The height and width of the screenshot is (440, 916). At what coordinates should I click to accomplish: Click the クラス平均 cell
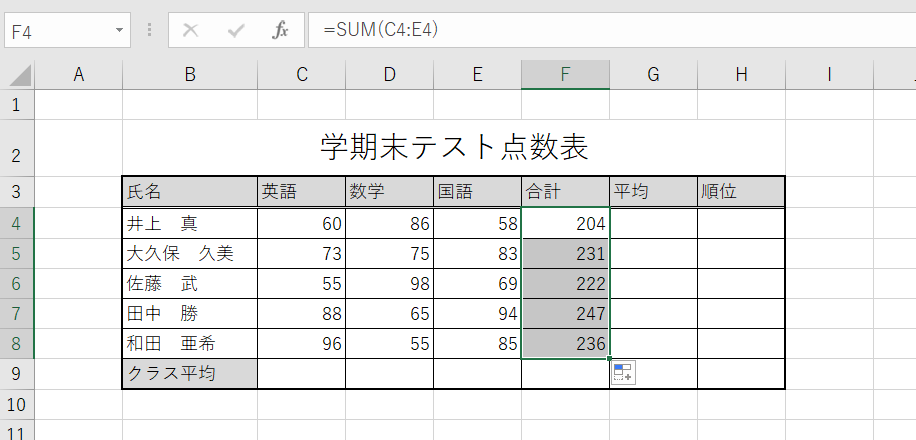pyautogui.click(x=189, y=374)
